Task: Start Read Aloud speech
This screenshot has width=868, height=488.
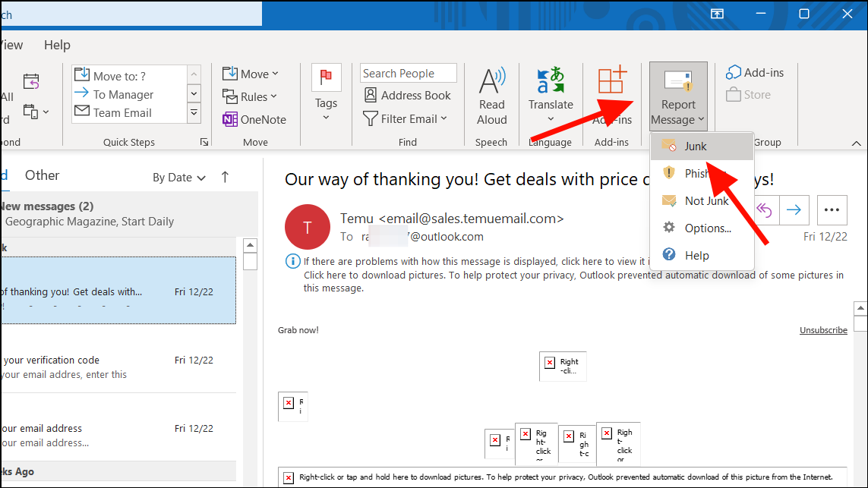Action: coord(491,96)
